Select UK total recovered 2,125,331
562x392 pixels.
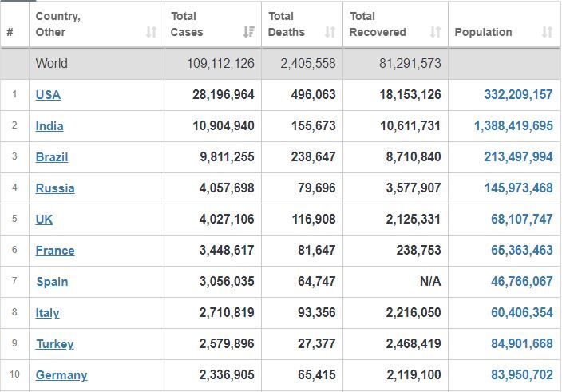pos(414,219)
